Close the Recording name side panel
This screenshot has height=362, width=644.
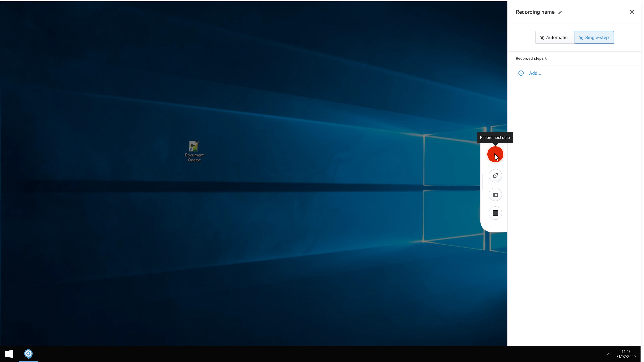632,12
